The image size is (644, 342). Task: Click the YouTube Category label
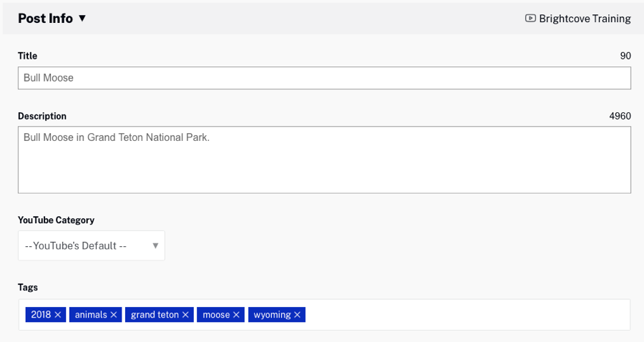[56, 220]
